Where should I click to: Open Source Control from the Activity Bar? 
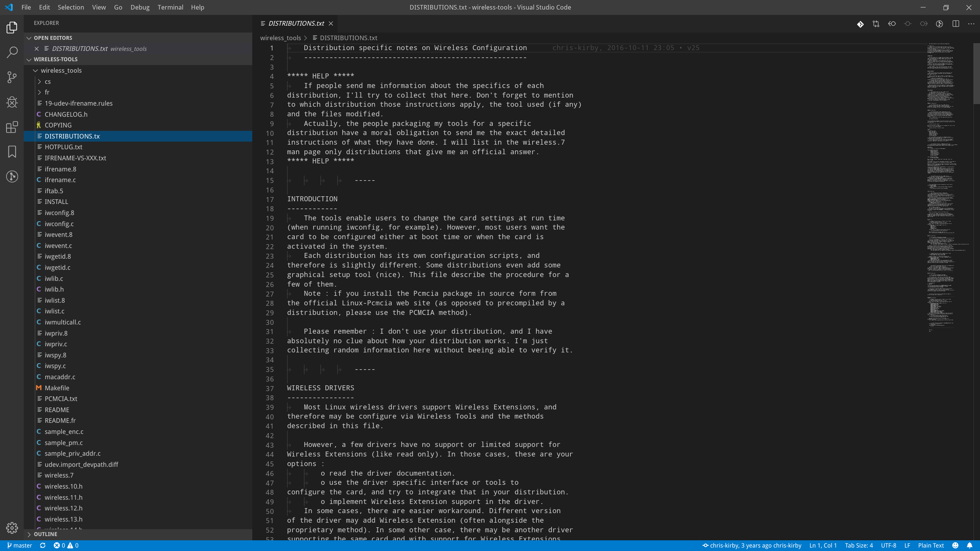[x=12, y=77]
